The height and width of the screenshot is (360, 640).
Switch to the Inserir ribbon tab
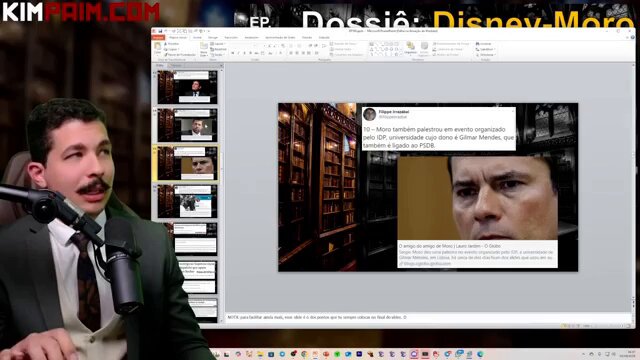pyautogui.click(x=198, y=38)
